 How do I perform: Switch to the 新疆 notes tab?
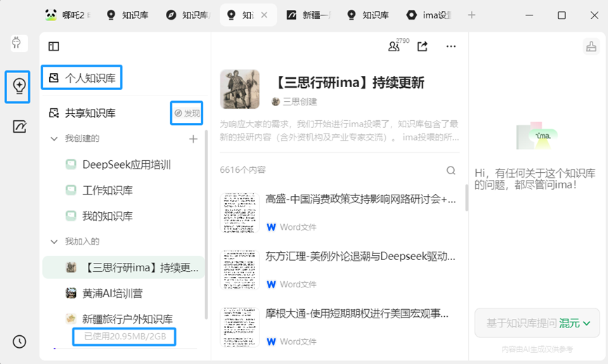tap(309, 15)
